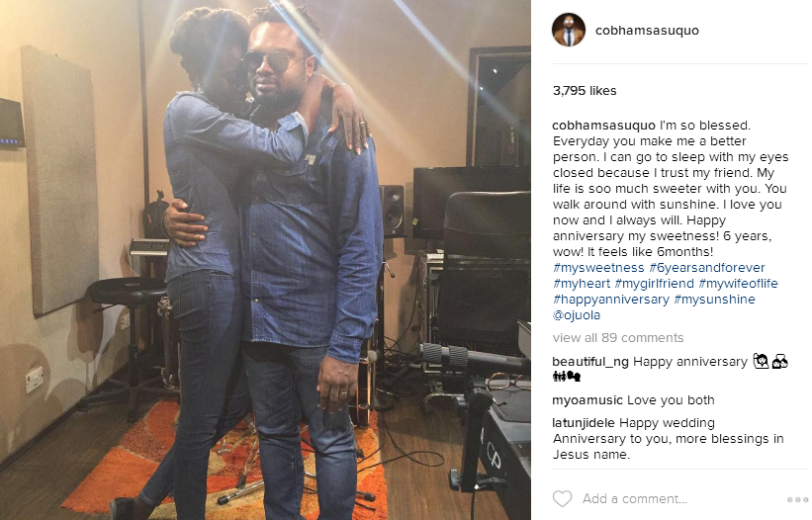Screen dimensions: 812x520
Task: Open the #6yearsandforever hashtag
Action: point(707,268)
